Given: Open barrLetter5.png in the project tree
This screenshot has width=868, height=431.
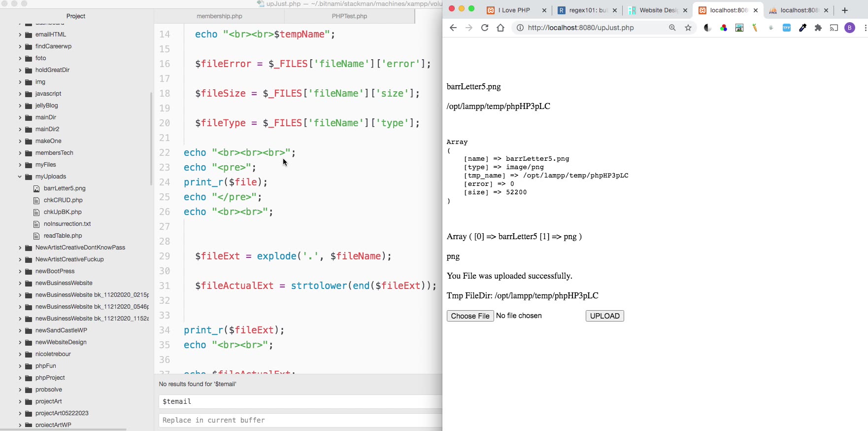Looking at the screenshot, I should click(x=65, y=188).
